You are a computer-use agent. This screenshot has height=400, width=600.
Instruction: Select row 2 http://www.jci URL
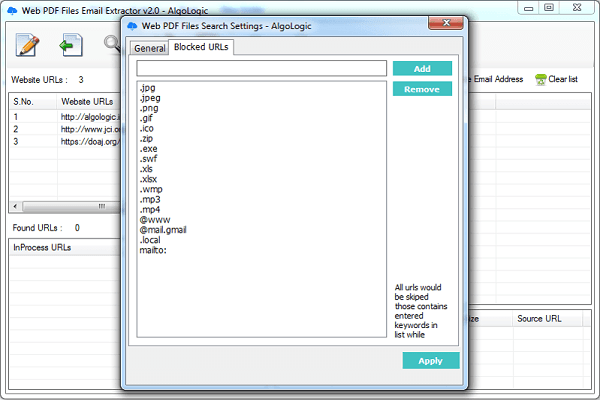point(65,129)
